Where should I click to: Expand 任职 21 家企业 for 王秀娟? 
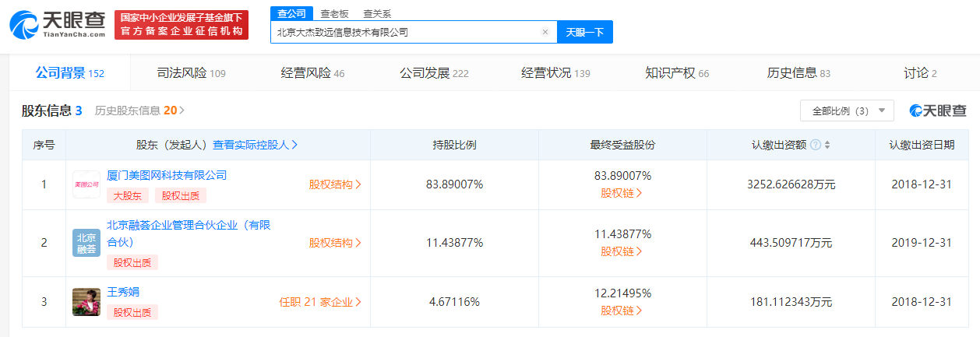[320, 302]
